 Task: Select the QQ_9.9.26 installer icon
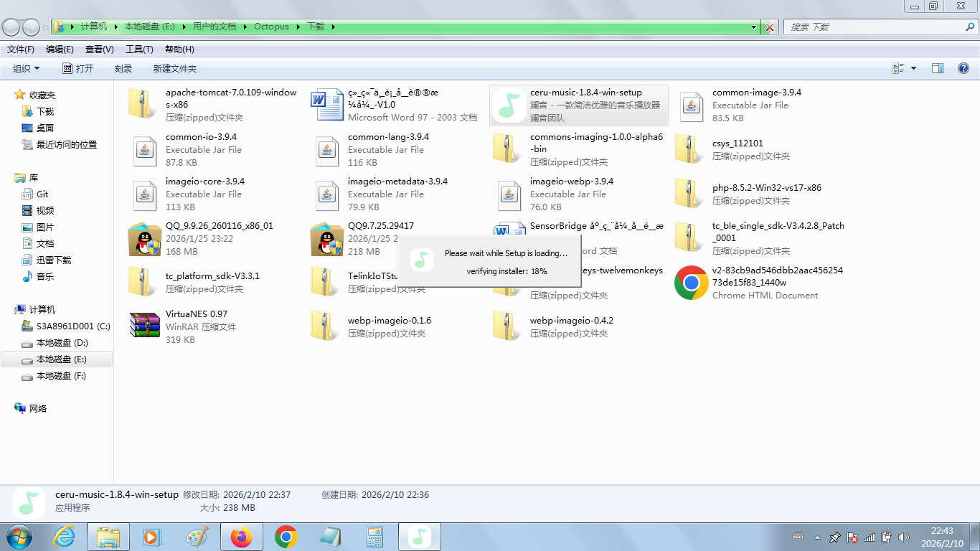pyautogui.click(x=145, y=239)
